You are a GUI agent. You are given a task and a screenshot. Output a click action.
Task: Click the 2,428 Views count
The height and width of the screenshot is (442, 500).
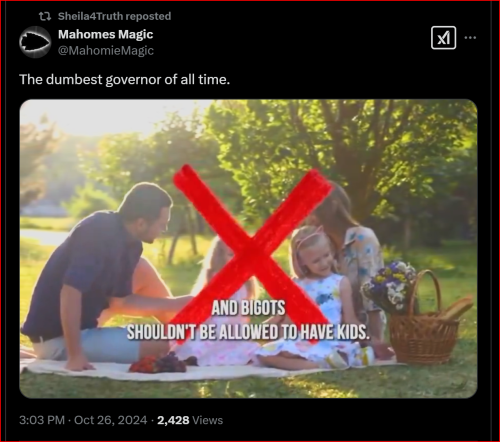click(190, 420)
